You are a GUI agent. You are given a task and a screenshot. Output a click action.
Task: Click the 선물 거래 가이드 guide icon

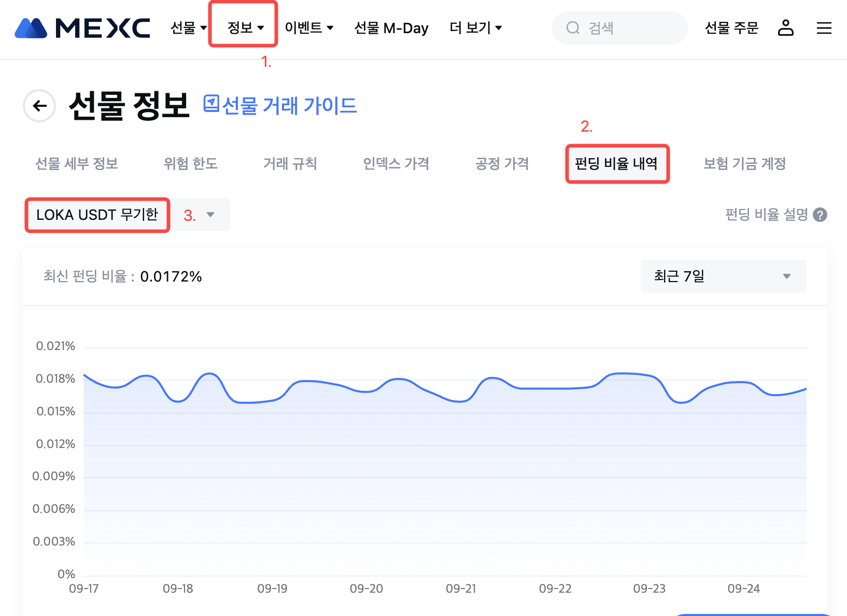[x=211, y=103]
